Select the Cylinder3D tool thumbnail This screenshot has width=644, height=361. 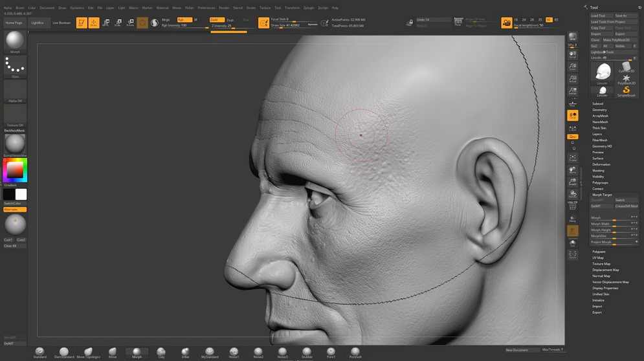point(626,67)
